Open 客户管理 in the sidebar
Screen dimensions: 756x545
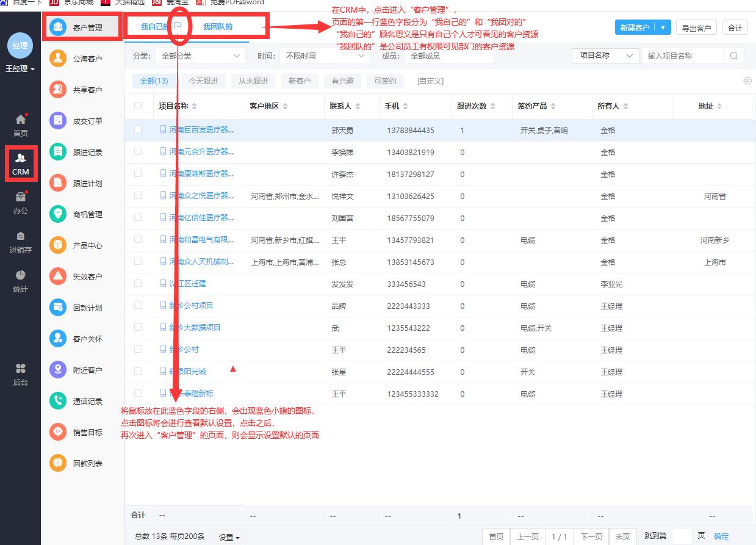pos(82,27)
